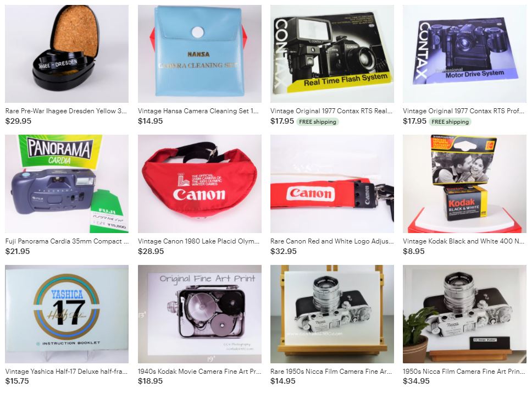View the Kodak movie camera art print
Screen dimensions: 532x393
pos(199,314)
